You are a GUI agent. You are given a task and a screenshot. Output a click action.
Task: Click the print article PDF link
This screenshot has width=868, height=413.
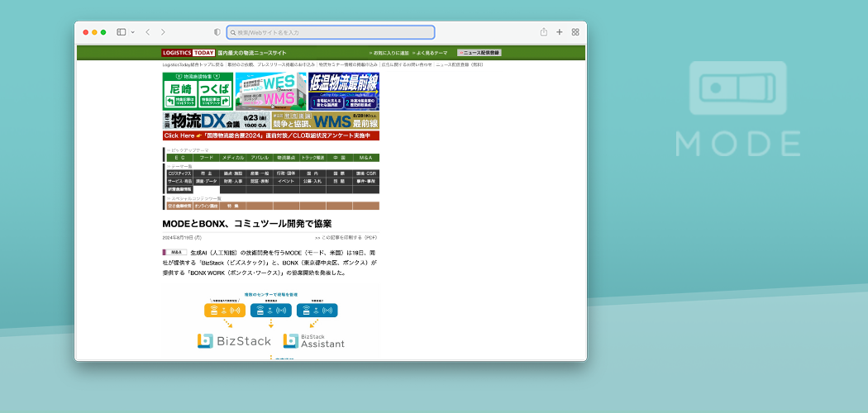click(346, 237)
